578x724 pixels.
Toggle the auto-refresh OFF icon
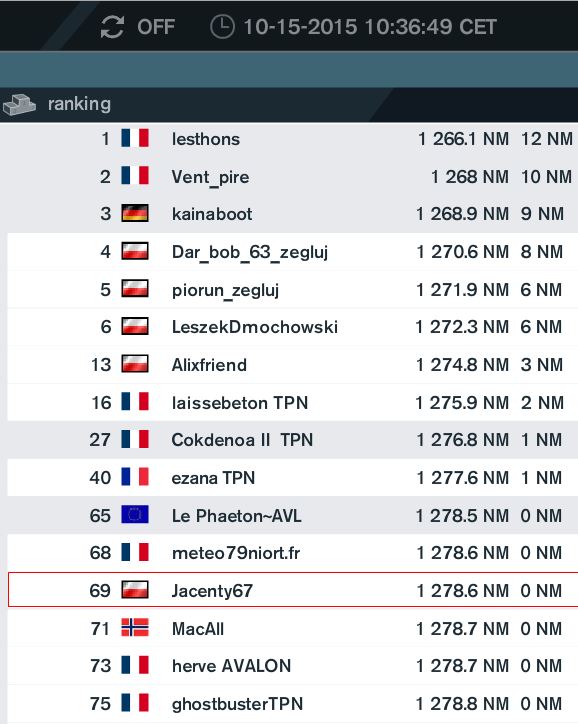pos(112,27)
